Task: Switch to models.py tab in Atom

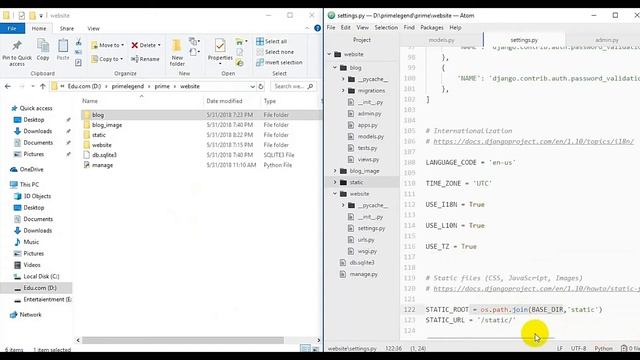Action: (x=442, y=40)
